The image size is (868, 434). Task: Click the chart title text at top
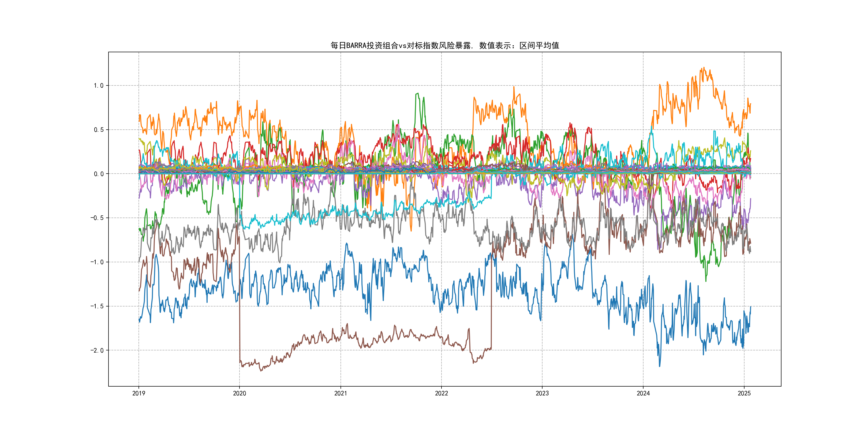(444, 46)
